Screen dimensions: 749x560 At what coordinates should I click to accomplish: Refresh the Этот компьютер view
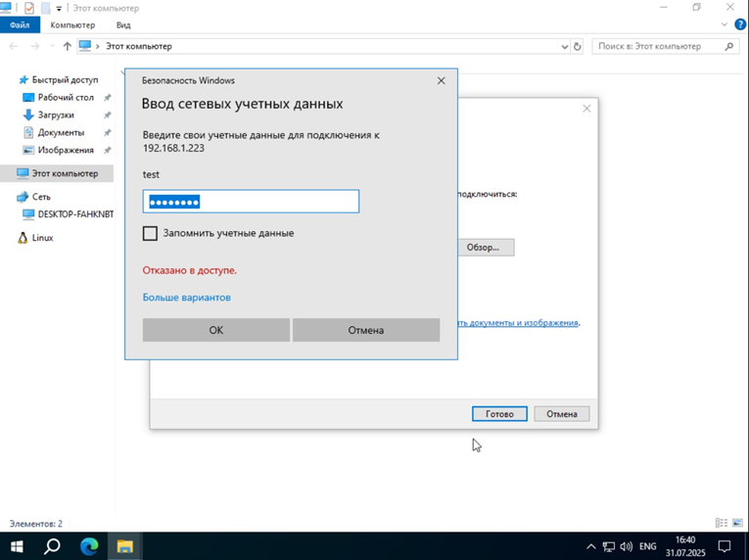(577, 47)
